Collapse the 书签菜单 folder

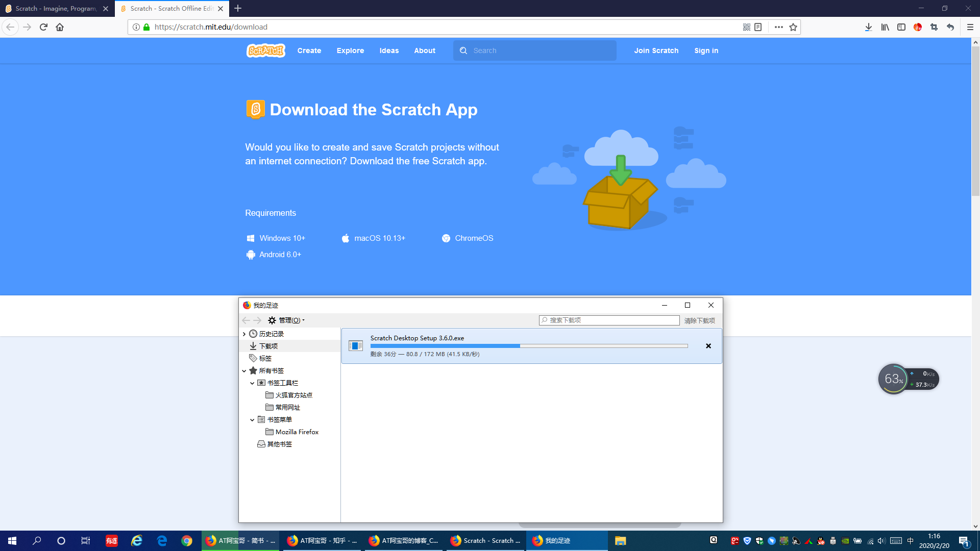pos(252,420)
